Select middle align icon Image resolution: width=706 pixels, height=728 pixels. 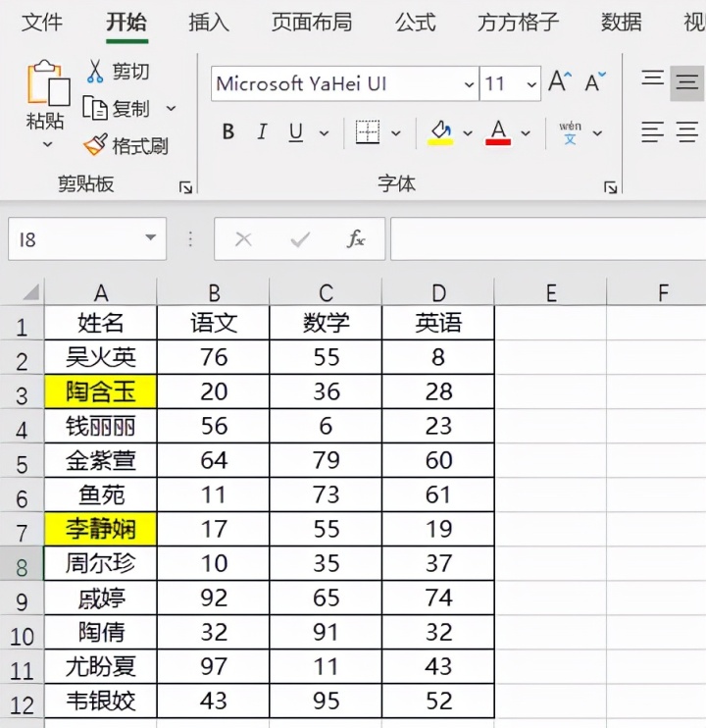(687, 82)
